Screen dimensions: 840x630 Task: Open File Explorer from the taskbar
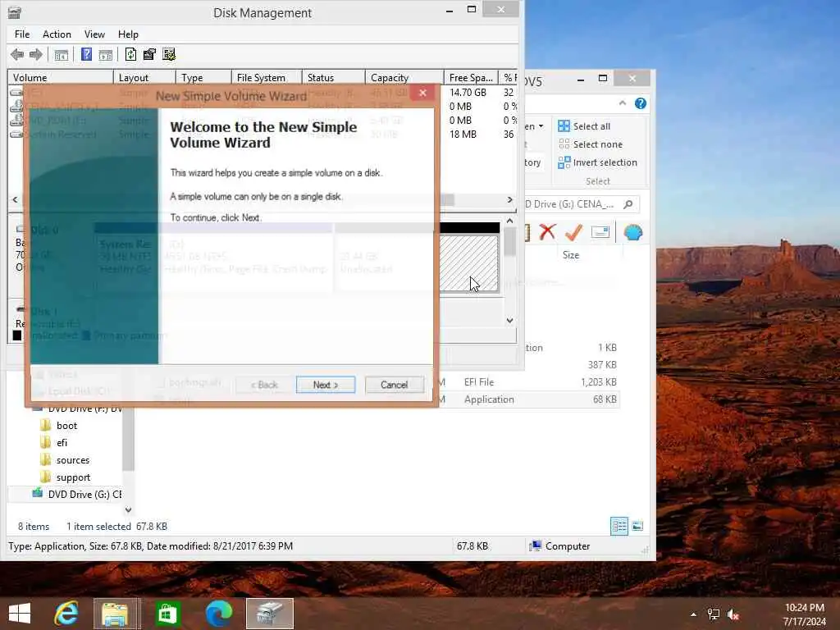click(x=116, y=614)
